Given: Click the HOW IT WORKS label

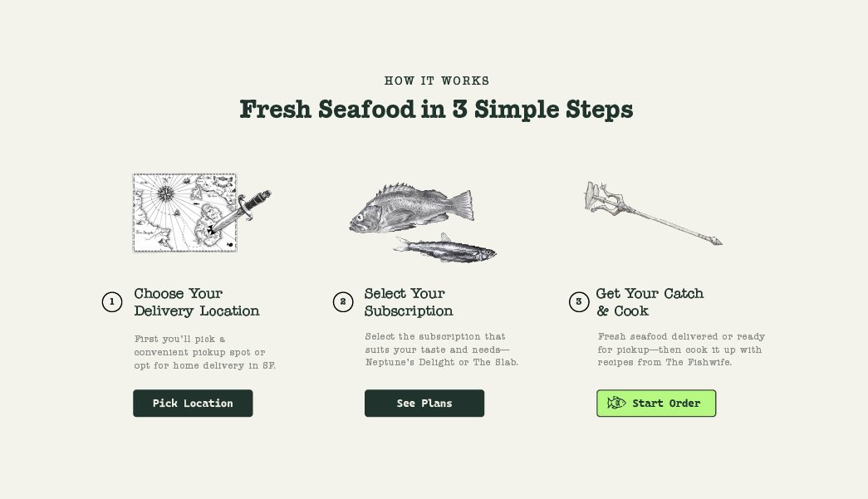Looking at the screenshot, I should tap(437, 81).
